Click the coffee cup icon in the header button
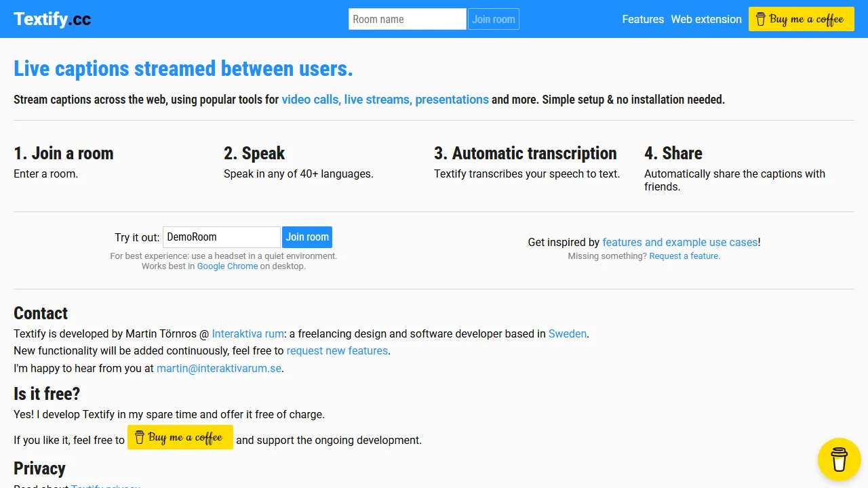 click(762, 19)
